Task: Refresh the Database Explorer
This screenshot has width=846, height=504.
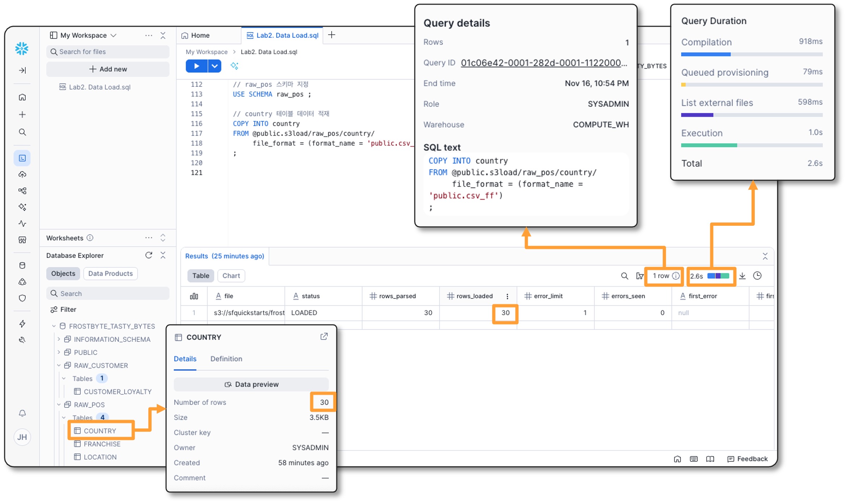Action: [x=148, y=255]
